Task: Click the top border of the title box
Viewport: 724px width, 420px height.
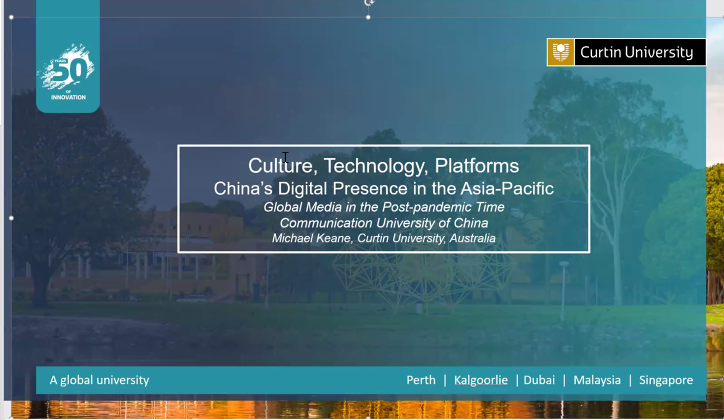Action: pos(383,146)
